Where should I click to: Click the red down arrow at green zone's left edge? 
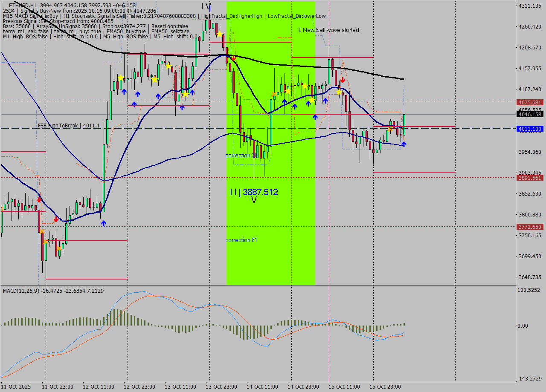pyautogui.click(x=233, y=58)
